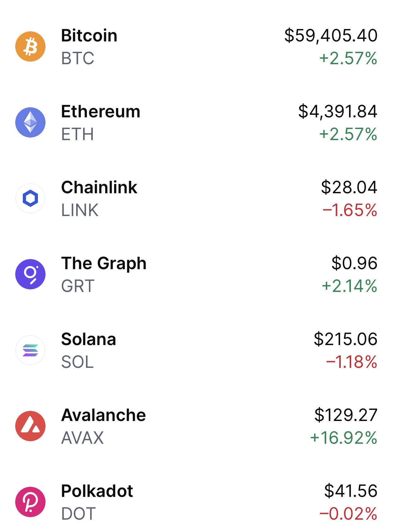Tap the red Avalanche logo icon

pos(30,426)
